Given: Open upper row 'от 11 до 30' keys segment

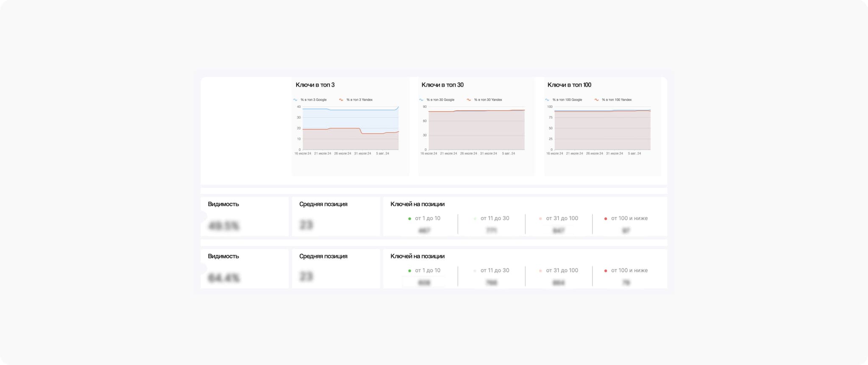Looking at the screenshot, I should 495,218.
